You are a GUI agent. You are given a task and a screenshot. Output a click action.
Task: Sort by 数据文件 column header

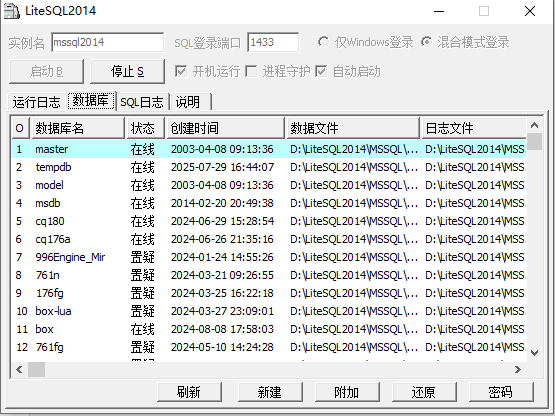point(353,128)
